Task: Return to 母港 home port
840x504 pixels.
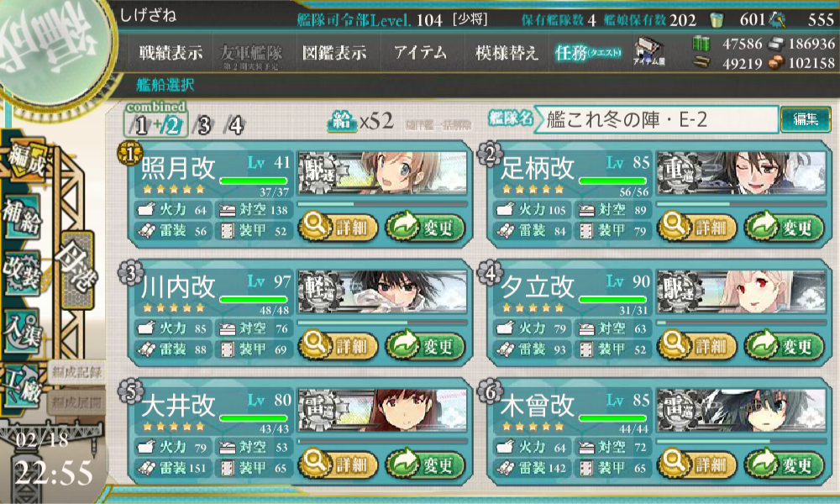Action: pos(77,270)
